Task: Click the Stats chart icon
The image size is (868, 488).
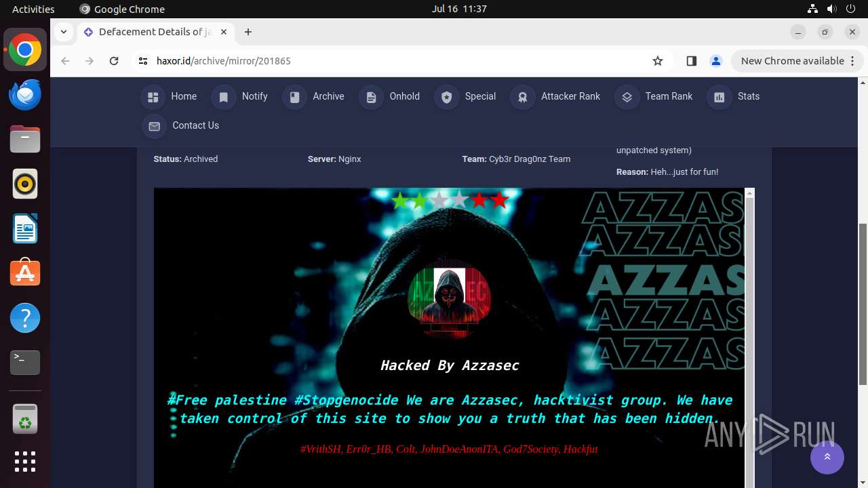Action: click(719, 97)
